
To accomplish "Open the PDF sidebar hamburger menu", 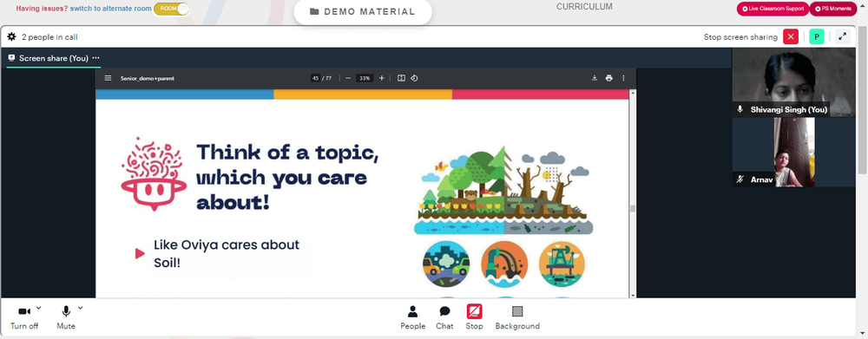I will click(x=108, y=78).
